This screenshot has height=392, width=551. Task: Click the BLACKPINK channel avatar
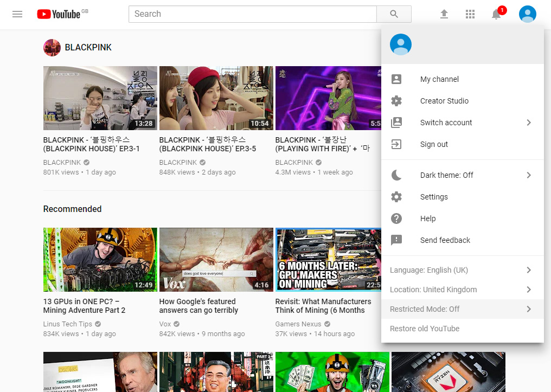click(52, 47)
